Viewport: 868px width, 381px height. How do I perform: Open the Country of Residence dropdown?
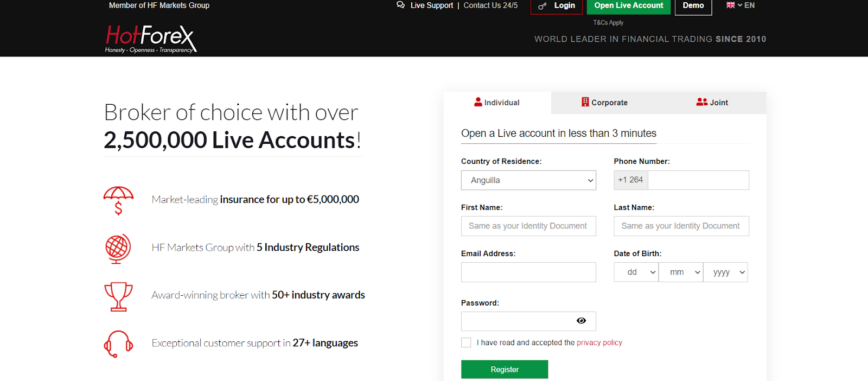click(528, 180)
